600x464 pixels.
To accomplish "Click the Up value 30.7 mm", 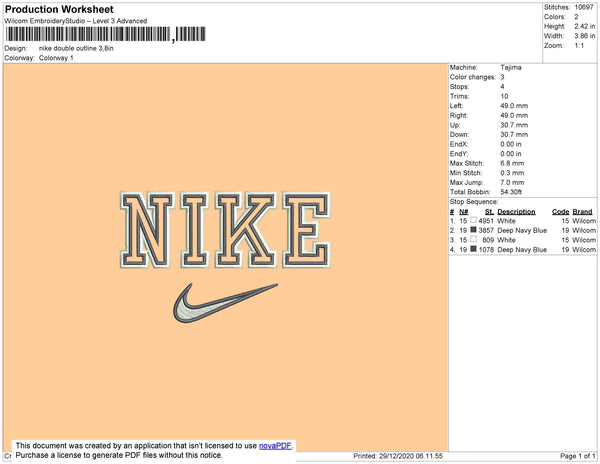I will coord(514,125).
